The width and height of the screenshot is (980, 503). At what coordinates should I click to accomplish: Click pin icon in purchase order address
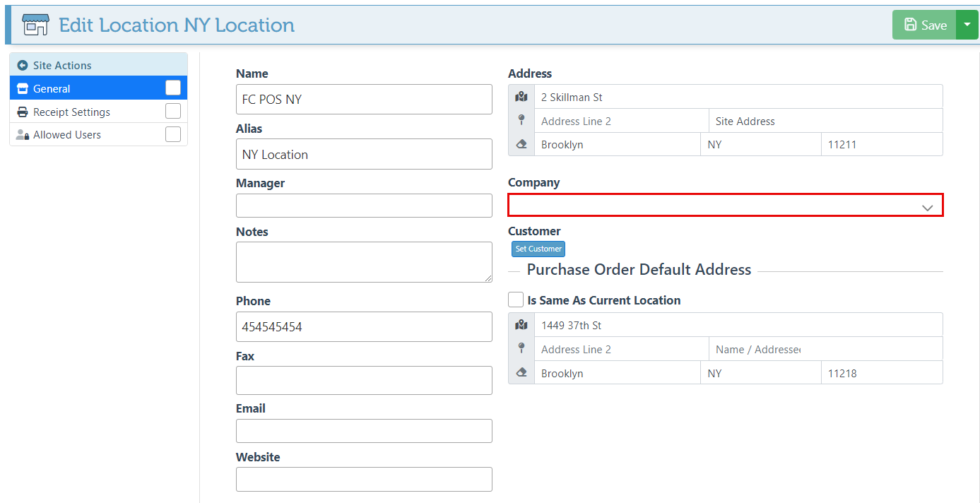pyautogui.click(x=521, y=348)
